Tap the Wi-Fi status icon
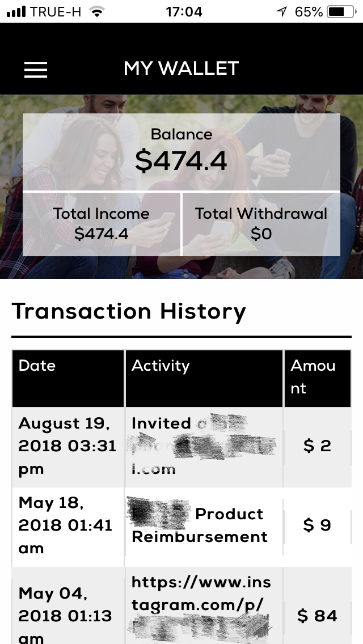 [96, 11]
